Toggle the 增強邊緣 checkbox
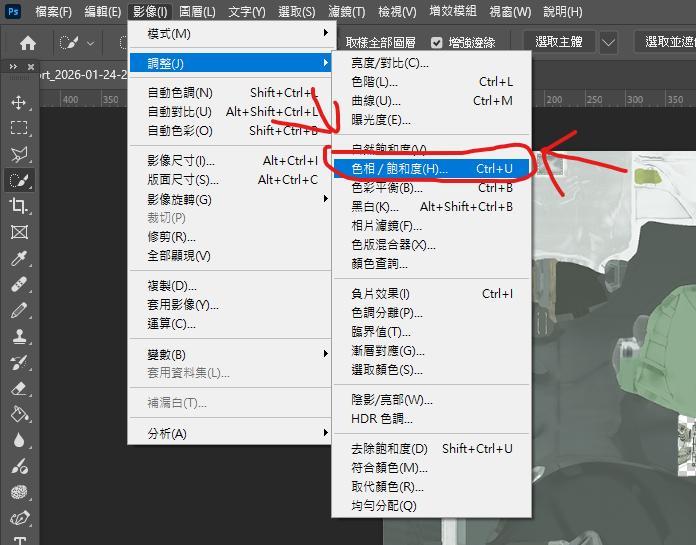The height and width of the screenshot is (545, 696). 437,43
